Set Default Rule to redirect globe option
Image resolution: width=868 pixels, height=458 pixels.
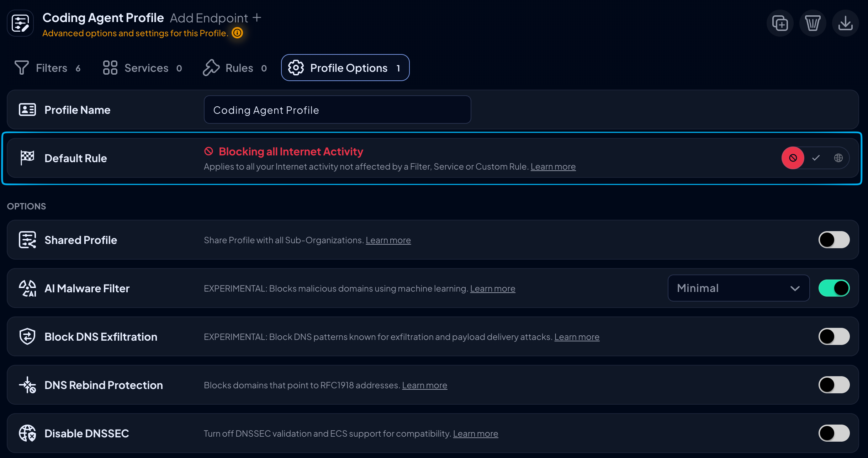pyautogui.click(x=838, y=158)
